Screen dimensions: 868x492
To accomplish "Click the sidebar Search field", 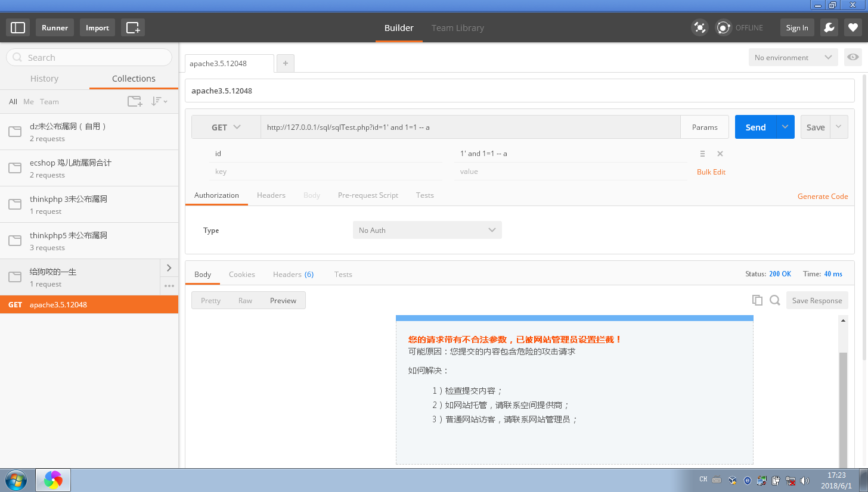I will [89, 57].
